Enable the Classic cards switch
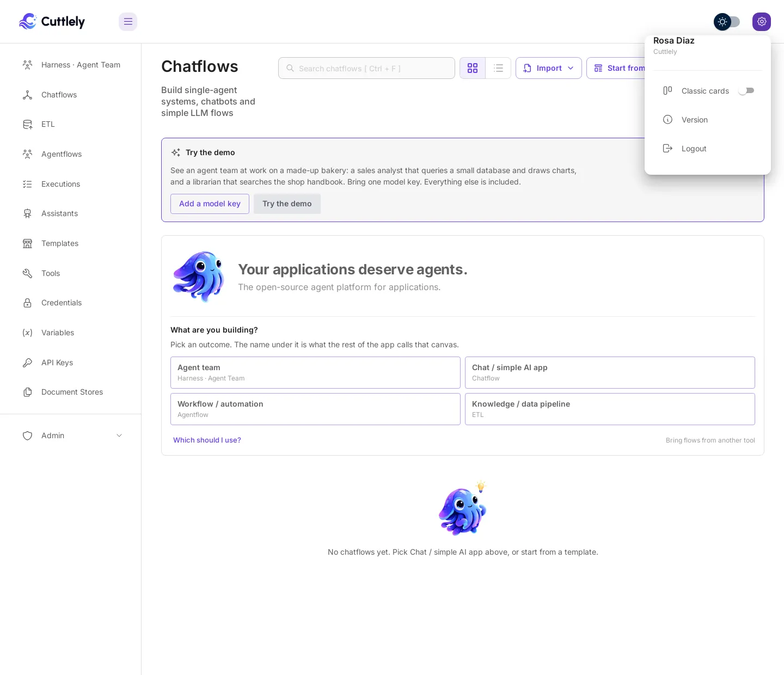Viewport: 784px width, 675px height. tap(746, 91)
